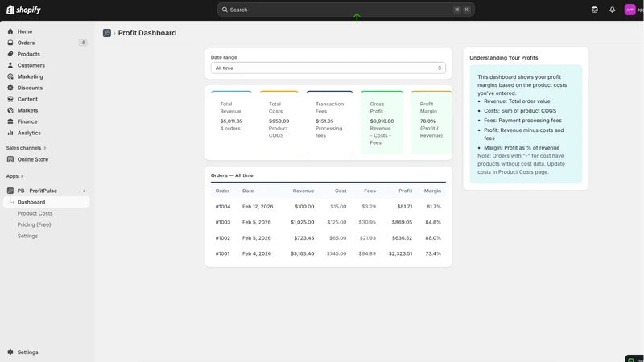
Task: Click order #1004 in the table
Action: (x=223, y=207)
